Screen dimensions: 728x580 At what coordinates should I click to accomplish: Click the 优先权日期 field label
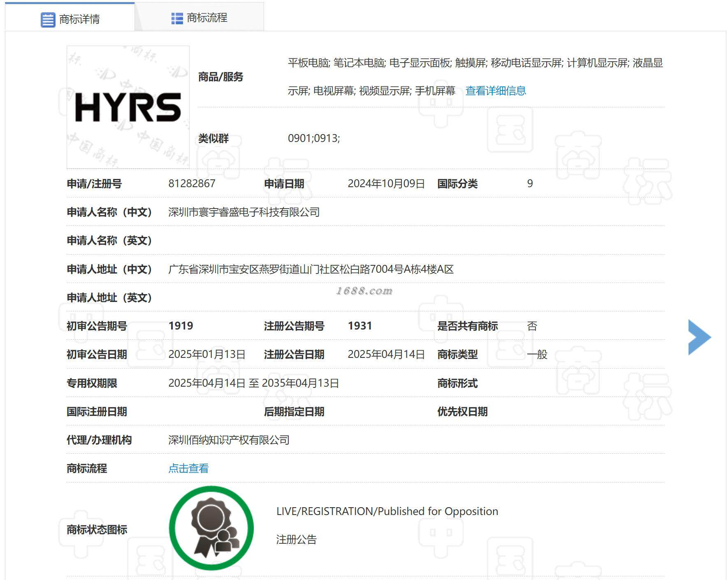click(462, 412)
